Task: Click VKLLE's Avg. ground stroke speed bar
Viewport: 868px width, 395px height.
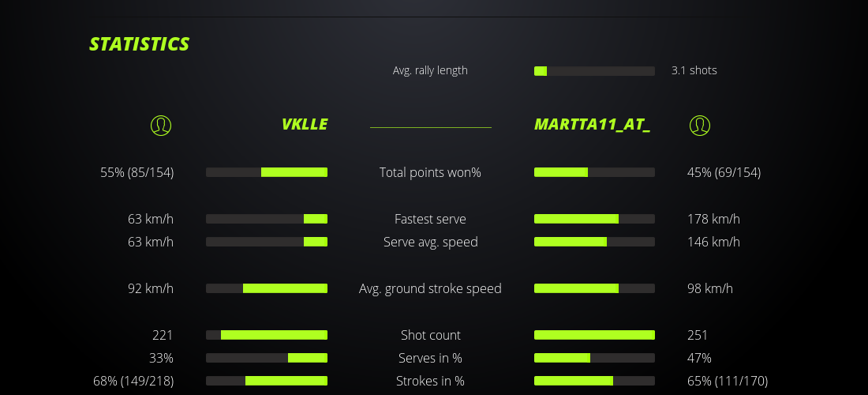Action: [x=267, y=288]
